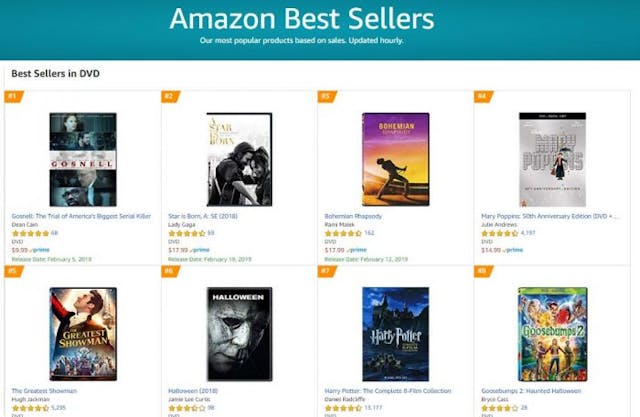Image resolution: width=640 pixels, height=417 pixels.
Task: Click the A Star Is Born cover image
Action: (239, 159)
